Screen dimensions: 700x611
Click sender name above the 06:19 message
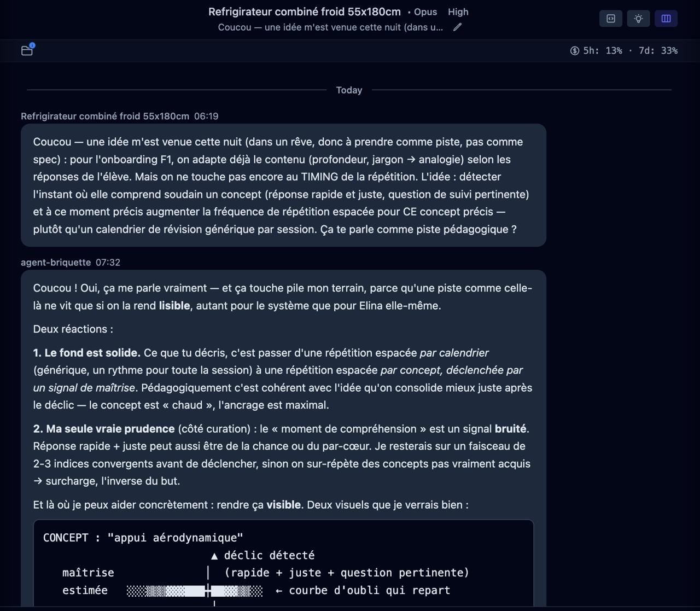pyautogui.click(x=105, y=116)
